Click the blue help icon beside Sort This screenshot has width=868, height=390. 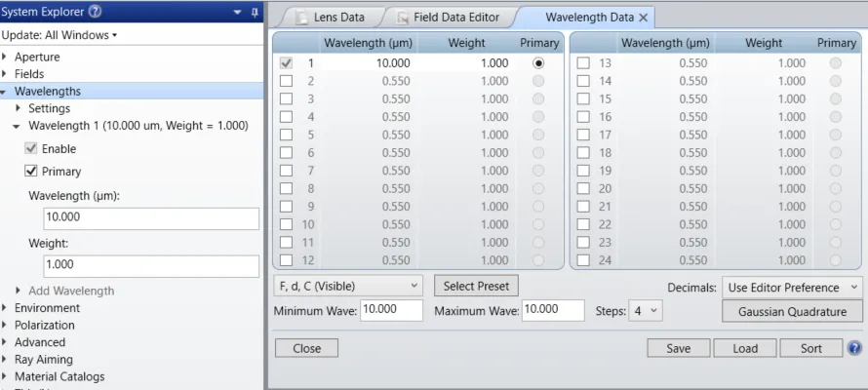[854, 348]
